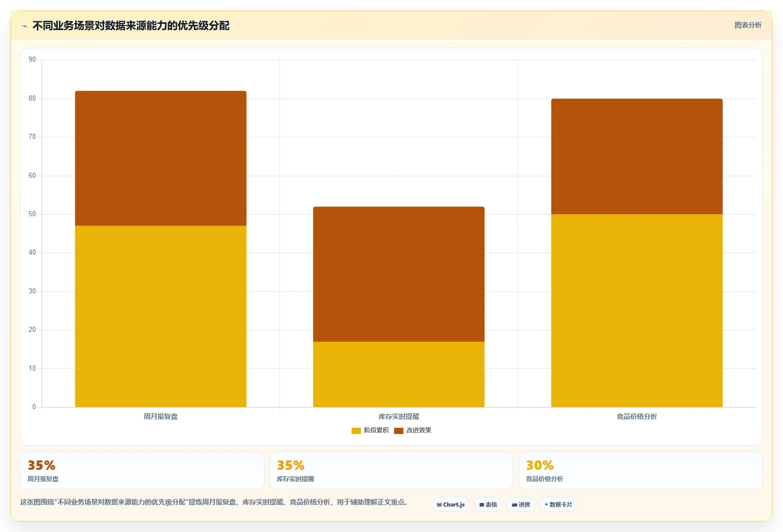Click the blue icon beside the chart title

pos(24,26)
